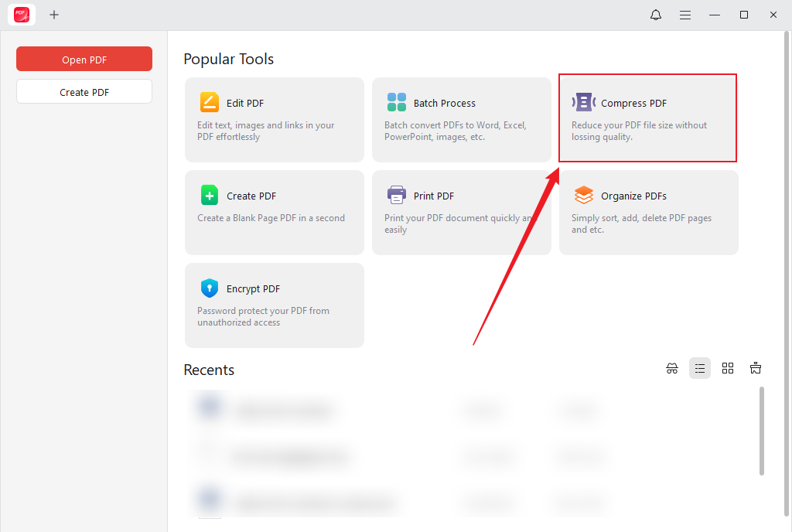Switch Recents to list view
The image size is (792, 532).
pyautogui.click(x=700, y=368)
